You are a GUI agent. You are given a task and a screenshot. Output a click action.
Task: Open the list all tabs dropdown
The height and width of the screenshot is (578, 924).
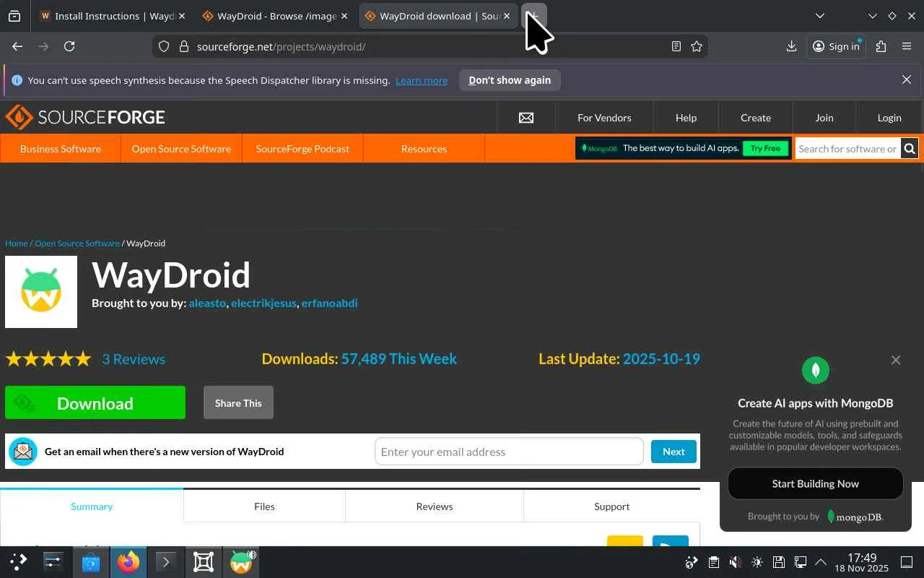820,16
